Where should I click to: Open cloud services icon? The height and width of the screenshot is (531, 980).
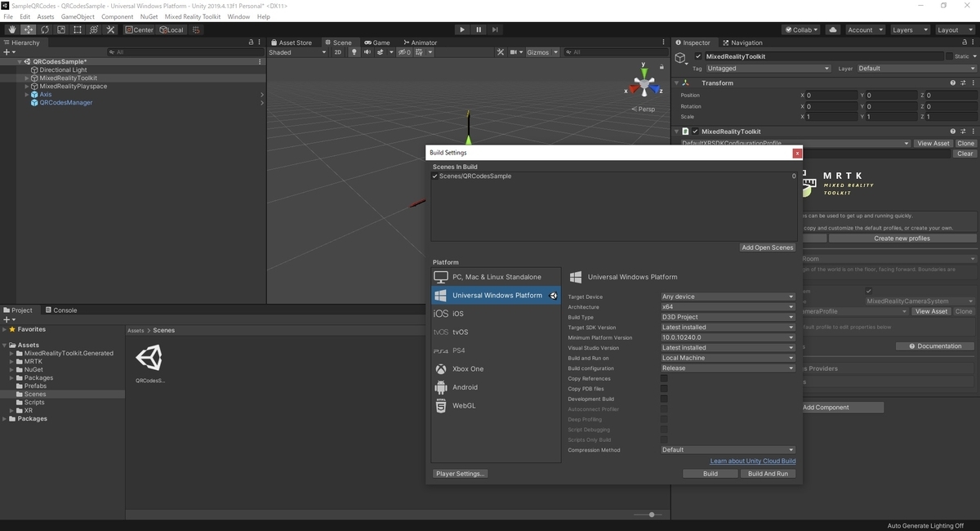pyautogui.click(x=832, y=29)
